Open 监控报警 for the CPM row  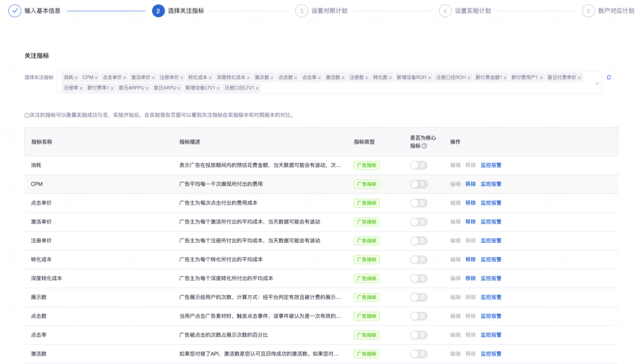pos(491,184)
